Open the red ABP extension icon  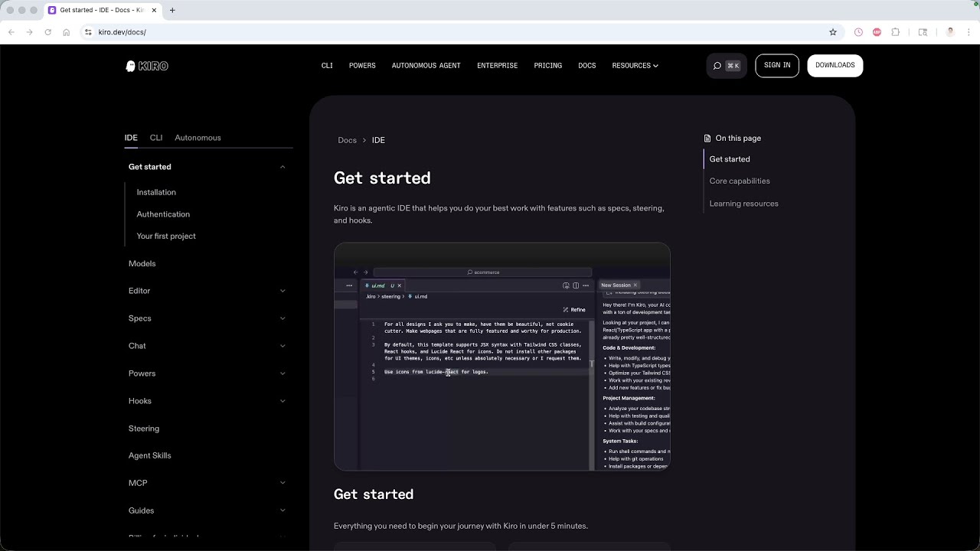click(x=877, y=32)
